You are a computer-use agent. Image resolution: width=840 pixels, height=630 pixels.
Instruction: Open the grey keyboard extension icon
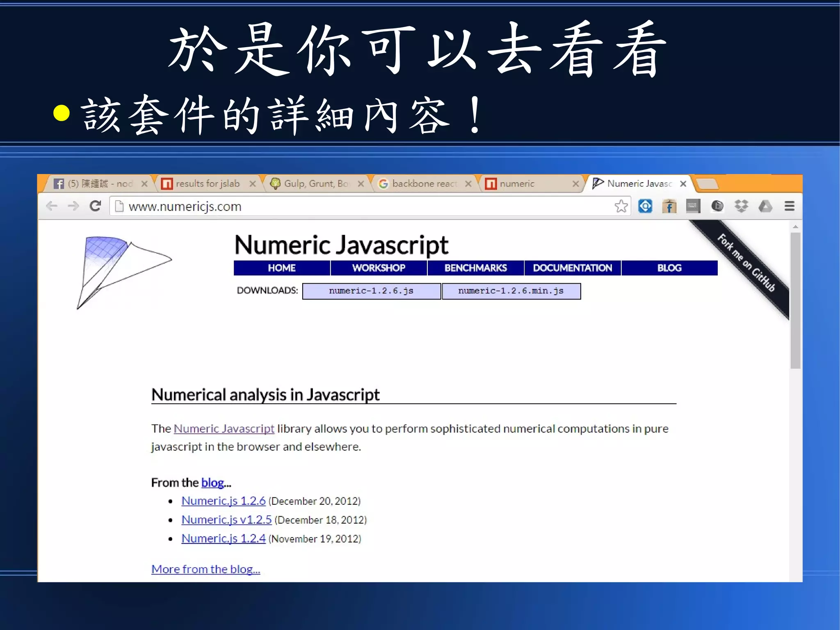coord(693,206)
